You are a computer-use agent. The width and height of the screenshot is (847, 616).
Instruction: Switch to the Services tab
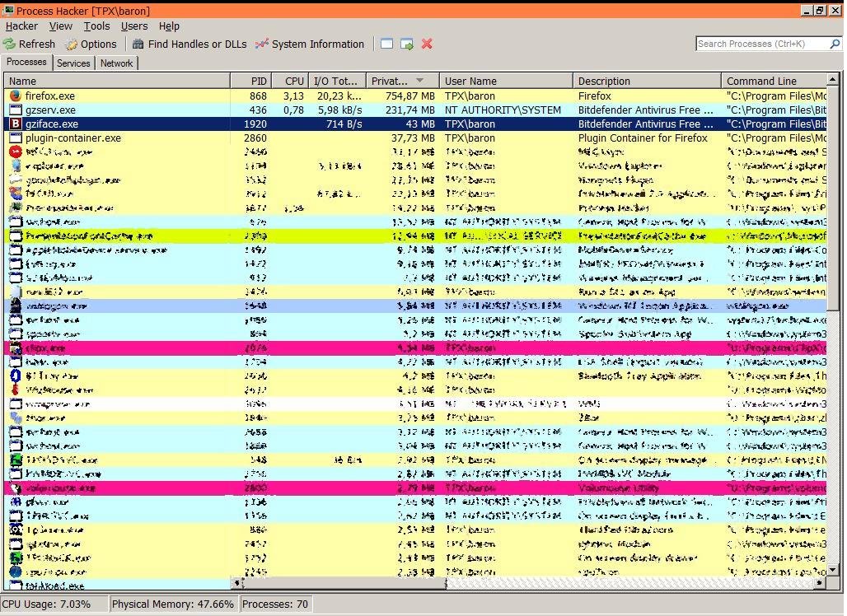[x=73, y=63]
